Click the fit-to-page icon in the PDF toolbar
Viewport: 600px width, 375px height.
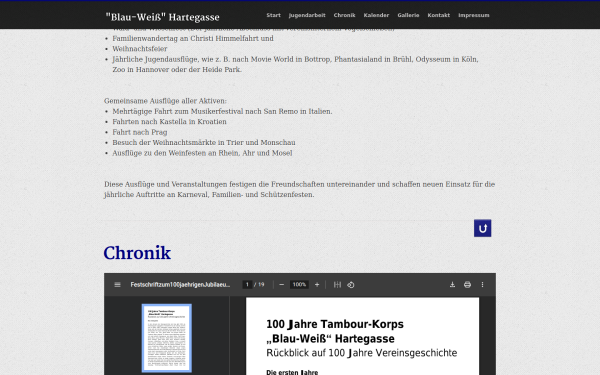pyautogui.click(x=337, y=285)
